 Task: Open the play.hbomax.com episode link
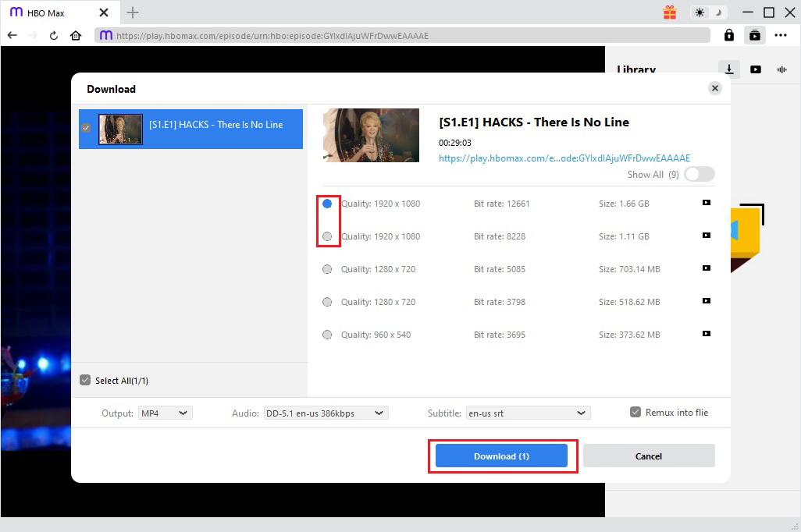click(x=564, y=158)
